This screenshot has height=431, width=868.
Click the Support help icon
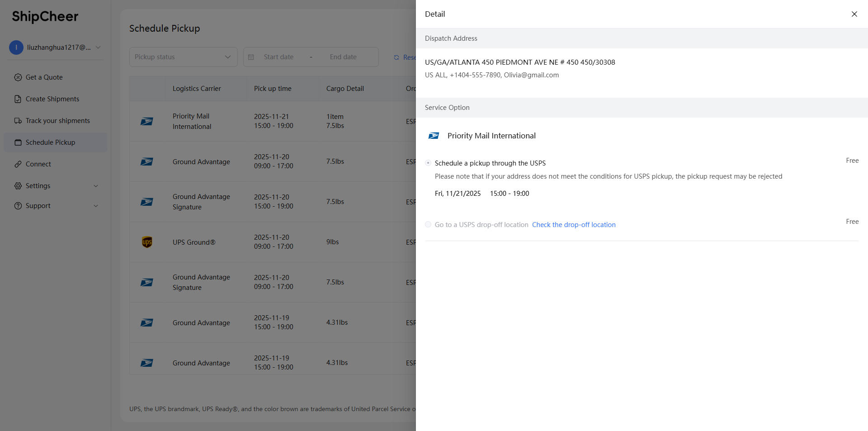(18, 206)
